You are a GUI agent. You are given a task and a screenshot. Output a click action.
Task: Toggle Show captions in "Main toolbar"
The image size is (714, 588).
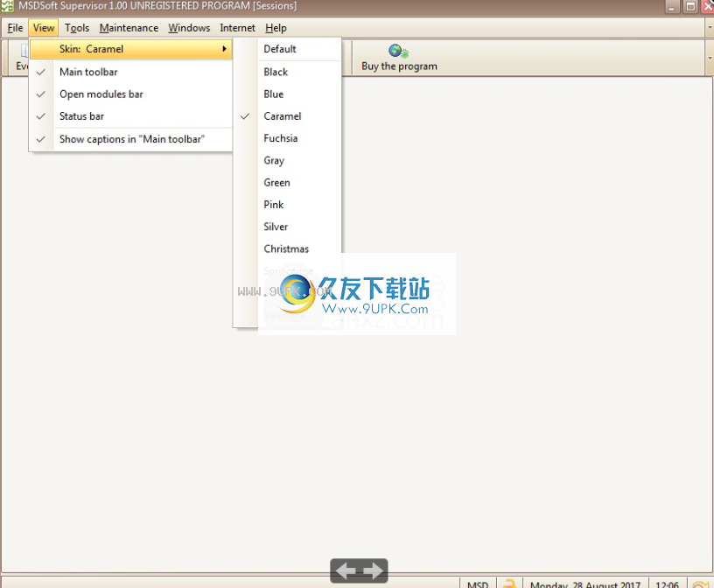click(x=130, y=139)
